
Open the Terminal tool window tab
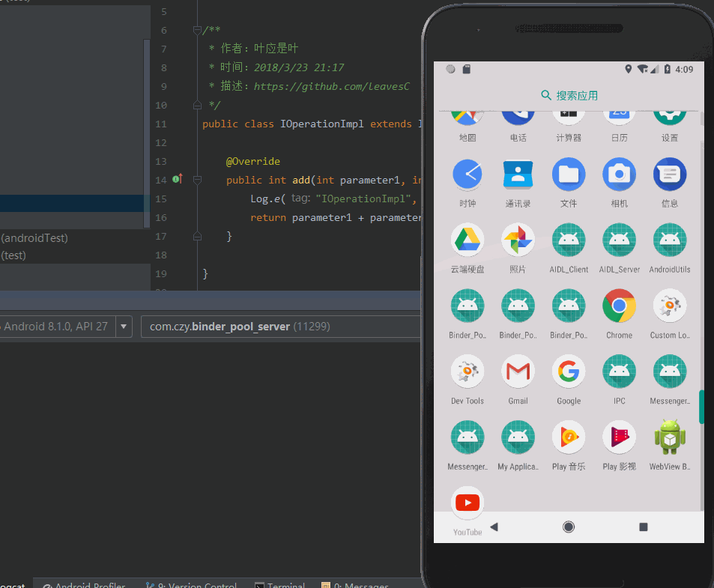[279, 585]
